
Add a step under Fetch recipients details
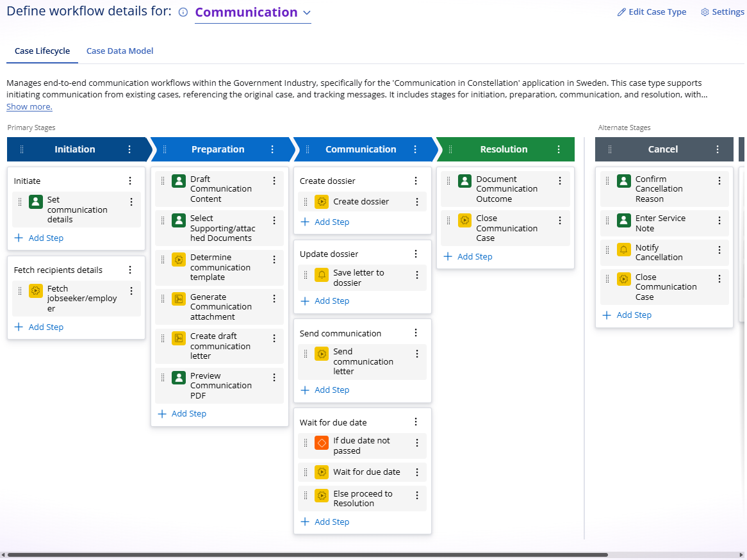[39, 327]
